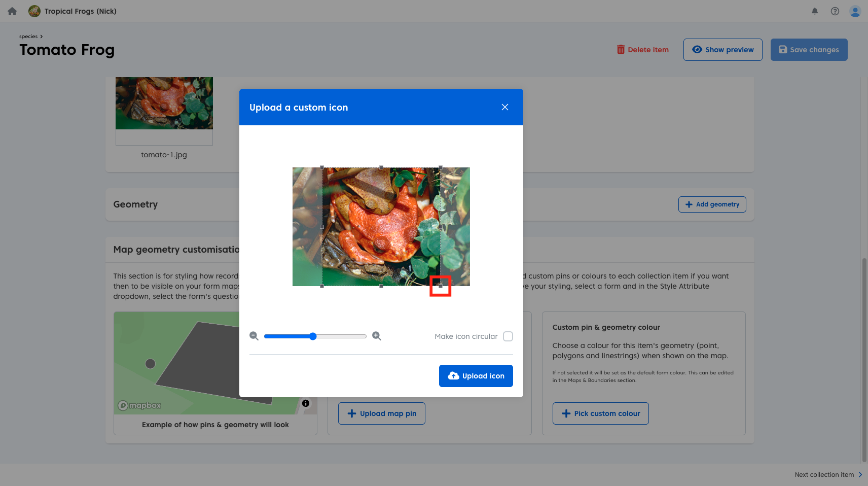Enable the Make icon circular checkbox
868x486 pixels.
tap(508, 336)
